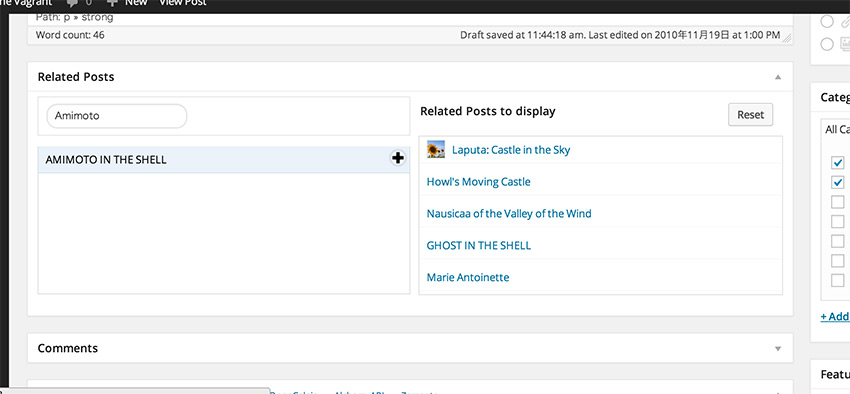Click the Amimoto search field
This screenshot has height=394, width=850.
tap(117, 116)
